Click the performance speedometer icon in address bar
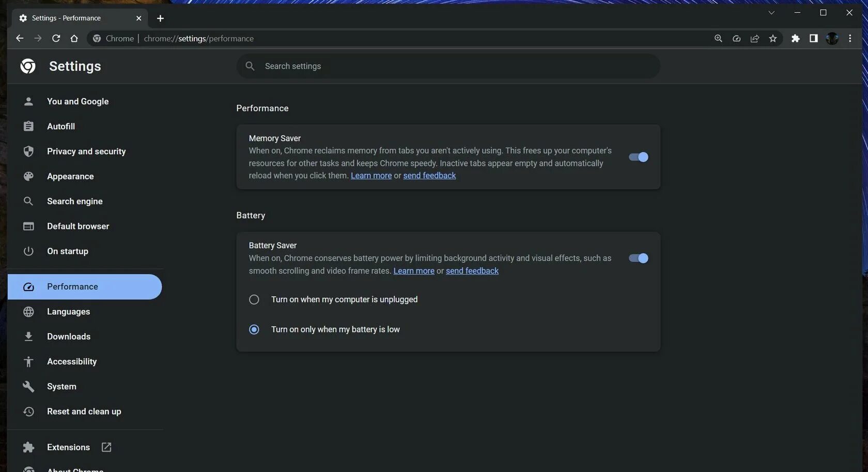 coord(737,38)
